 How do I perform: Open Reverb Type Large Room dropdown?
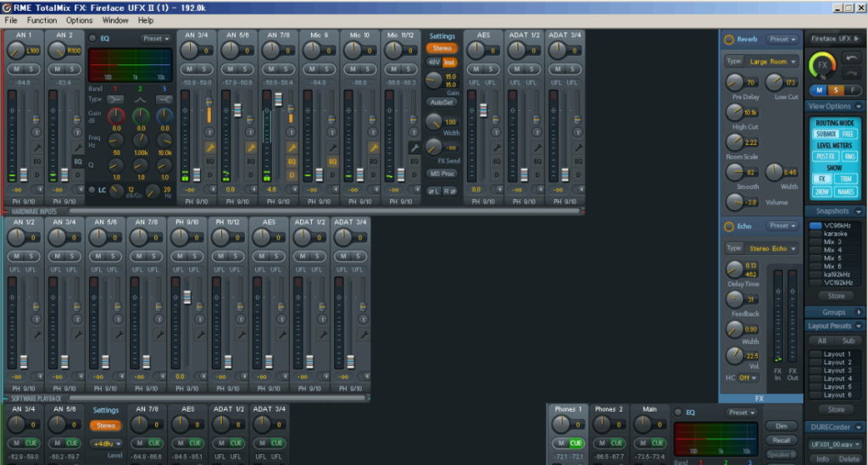pyautogui.click(x=771, y=61)
